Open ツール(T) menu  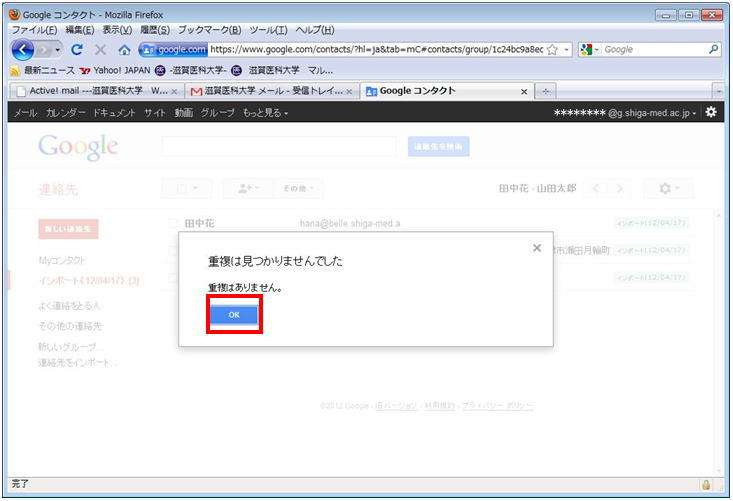tap(268, 30)
